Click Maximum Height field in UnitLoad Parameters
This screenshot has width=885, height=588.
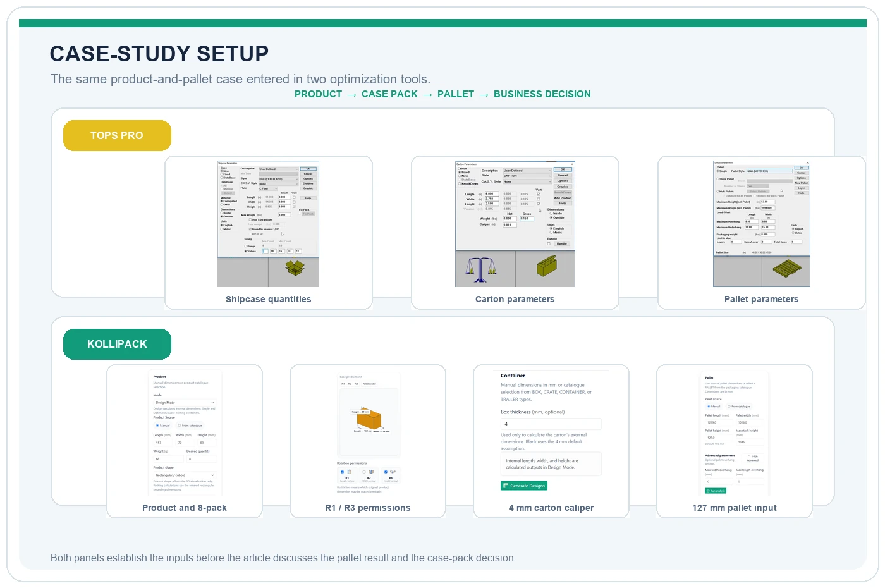click(x=768, y=202)
